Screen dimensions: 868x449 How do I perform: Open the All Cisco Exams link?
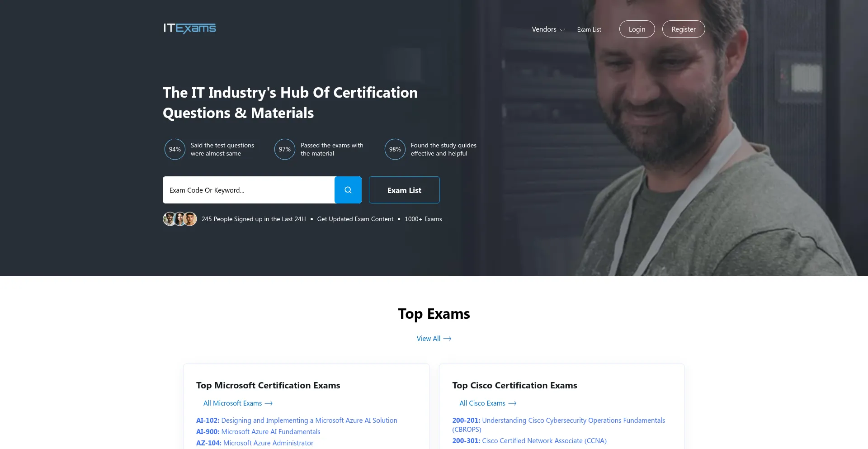pyautogui.click(x=482, y=403)
